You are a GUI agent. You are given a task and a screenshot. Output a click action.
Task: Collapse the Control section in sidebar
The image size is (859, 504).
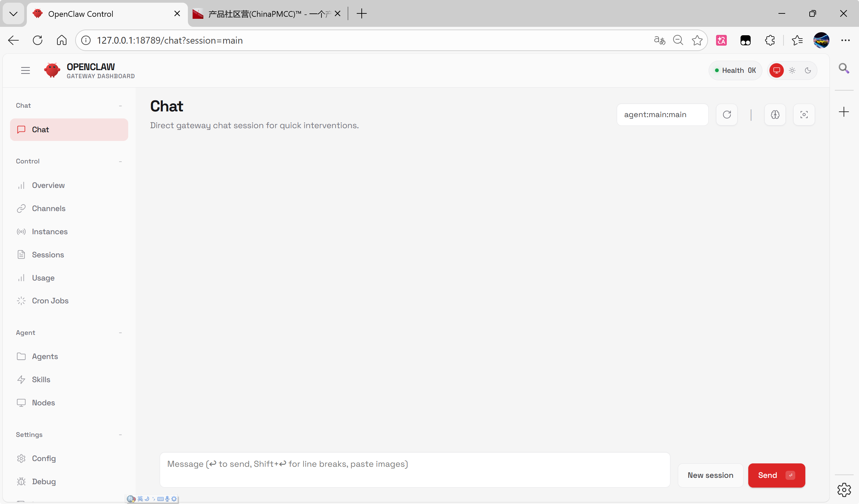tap(120, 161)
